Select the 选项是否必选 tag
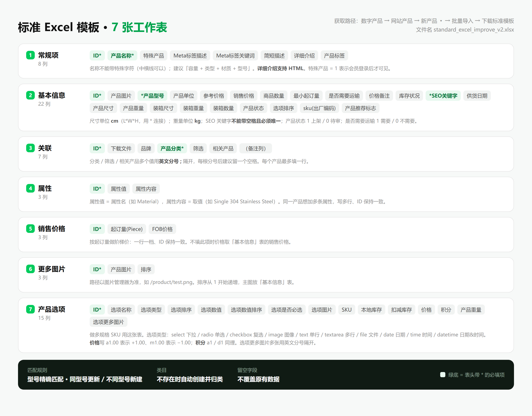 [287, 310]
